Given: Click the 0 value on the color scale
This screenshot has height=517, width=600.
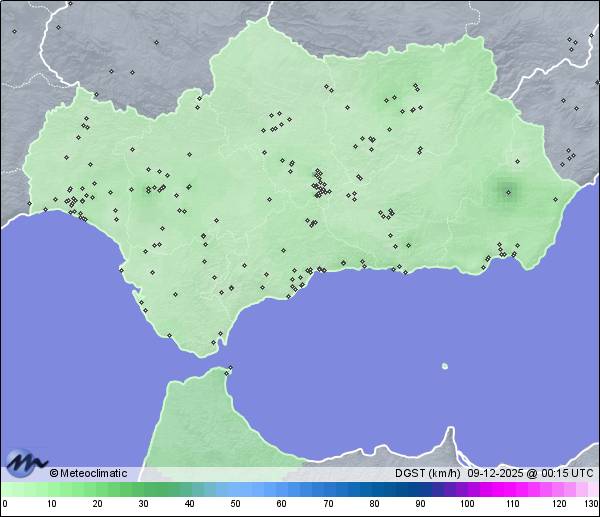Looking at the screenshot, I should (x=5, y=504).
